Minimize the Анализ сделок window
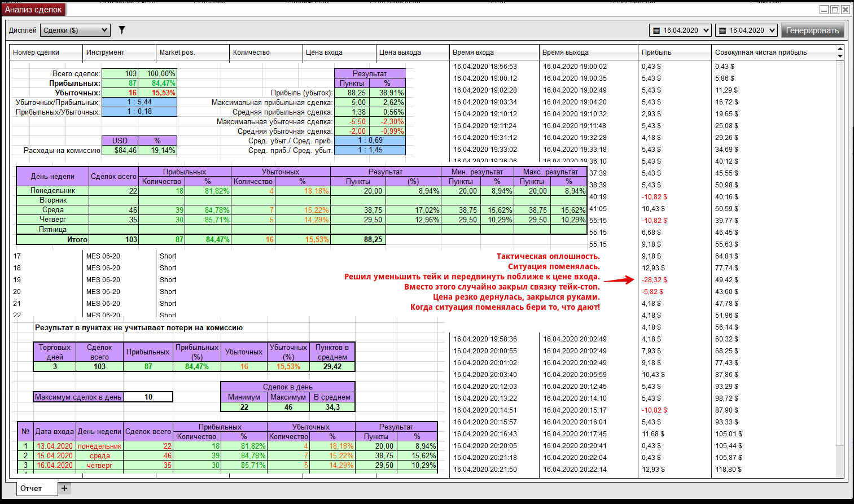Screen dimensions: 854x504 824,10
